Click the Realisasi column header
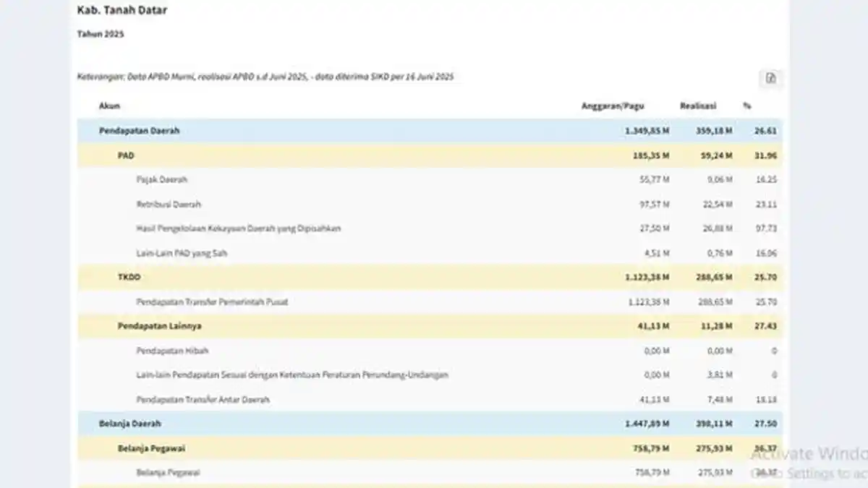 coord(698,106)
